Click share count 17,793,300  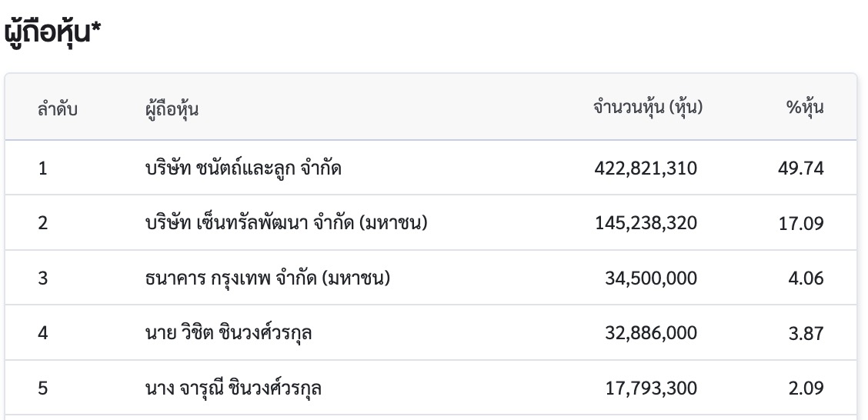pos(652,388)
